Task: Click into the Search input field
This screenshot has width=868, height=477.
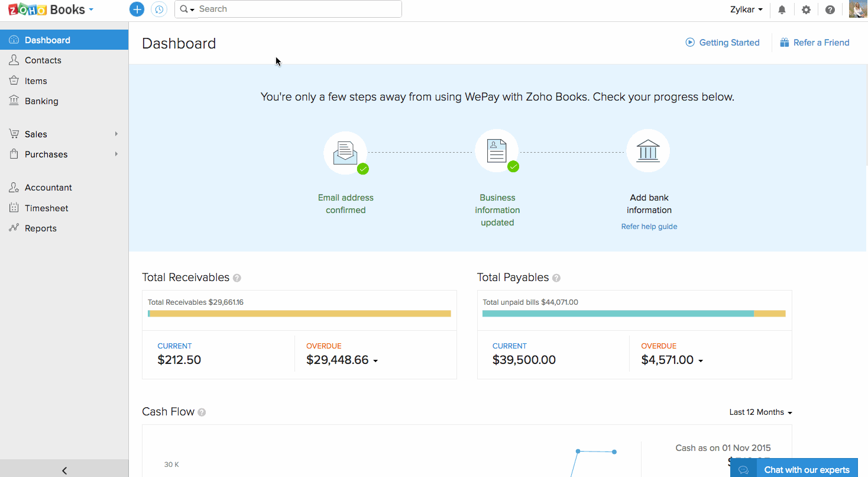Action: 299,9
